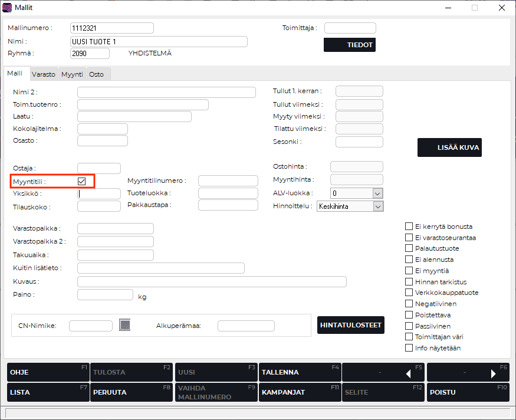Open HINTATULOSTEET

coord(351,325)
